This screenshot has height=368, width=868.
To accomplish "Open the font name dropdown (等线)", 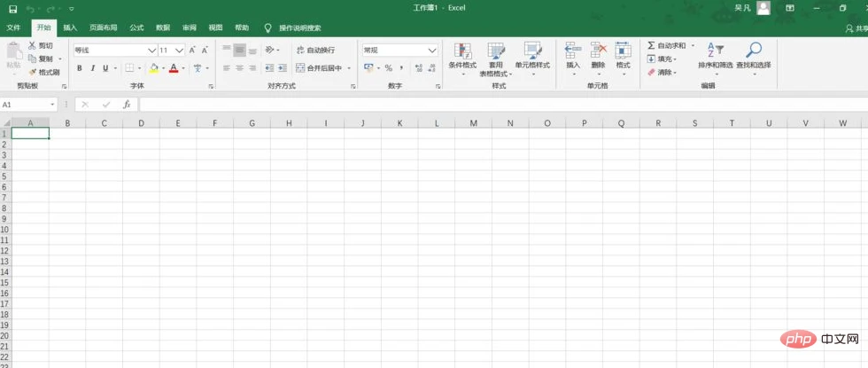I will tap(151, 51).
